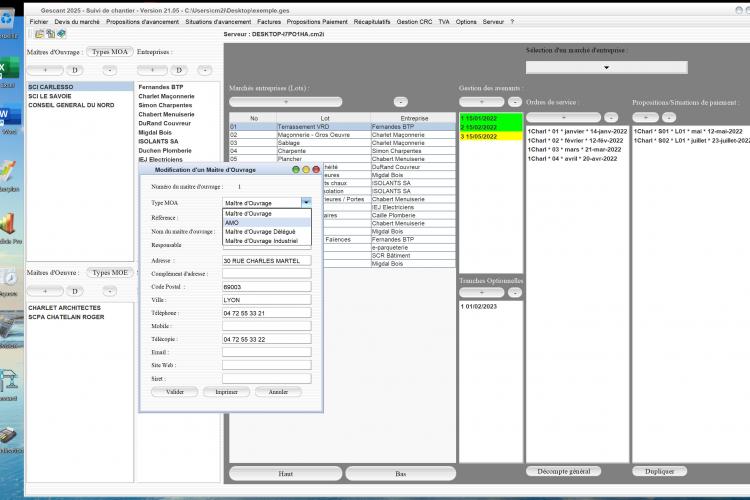Click the Décompte général button
750x500 pixels.
pyautogui.click(x=563, y=471)
